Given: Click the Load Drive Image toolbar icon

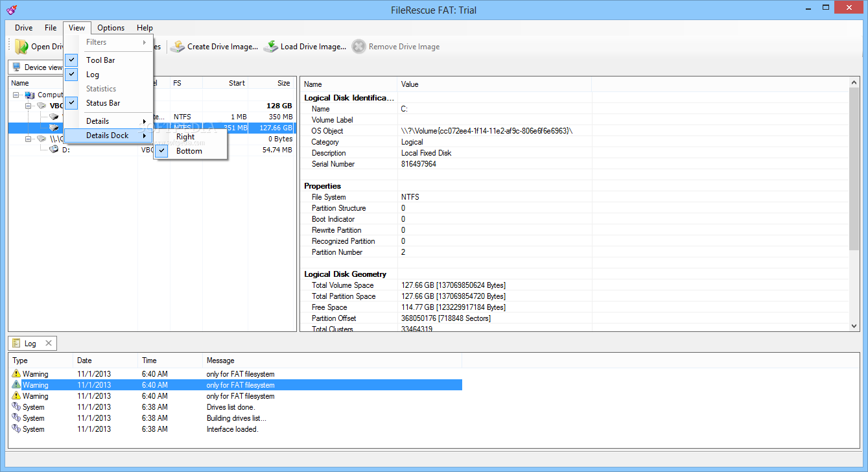Looking at the screenshot, I should (x=271, y=47).
